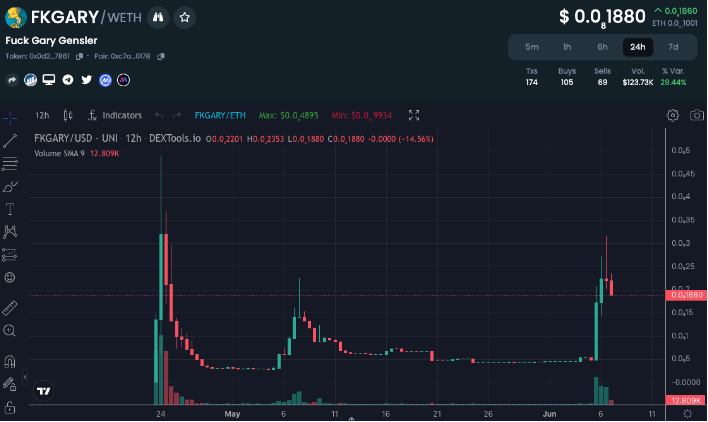Expand the chart to fullscreen
Image resolution: width=708 pixels, height=422 pixels.
tap(414, 115)
